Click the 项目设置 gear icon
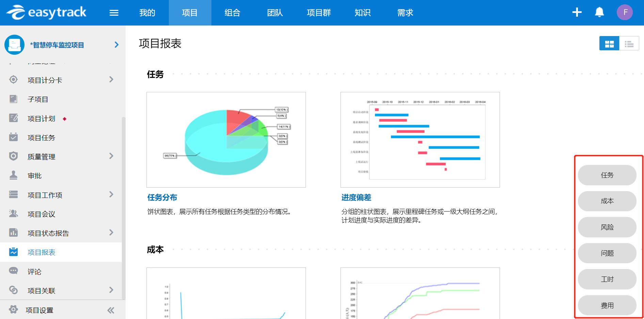Image resolution: width=644 pixels, height=319 pixels. coord(14,309)
